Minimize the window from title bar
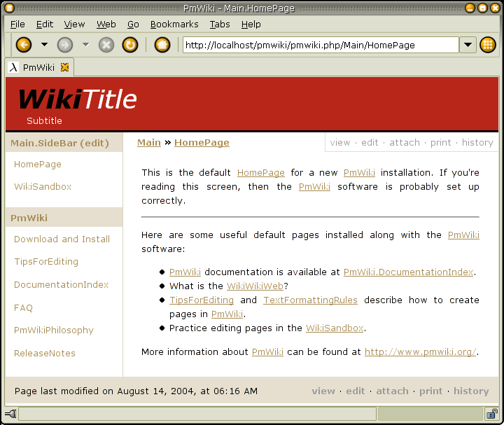The height and width of the screenshot is (425, 504). tap(470, 8)
